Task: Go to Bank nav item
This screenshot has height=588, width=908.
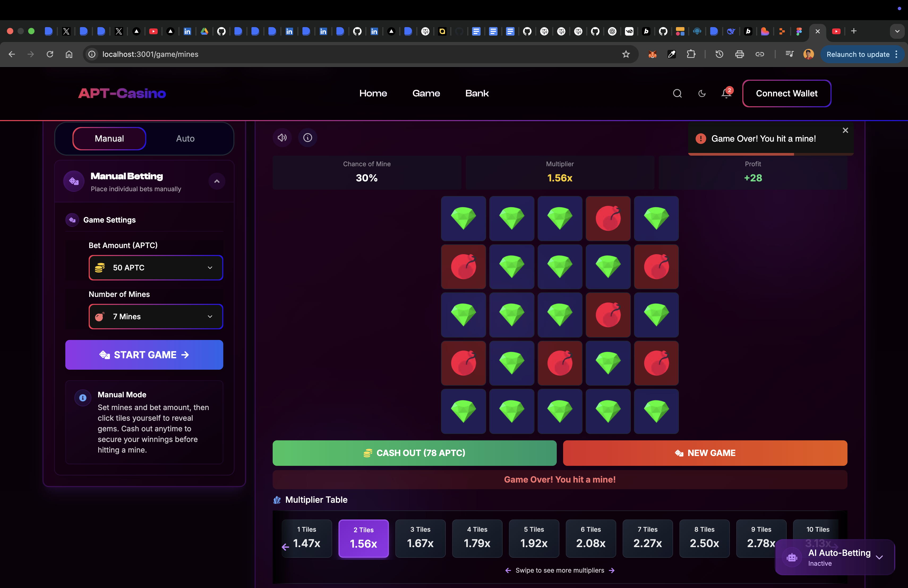Action: click(477, 93)
